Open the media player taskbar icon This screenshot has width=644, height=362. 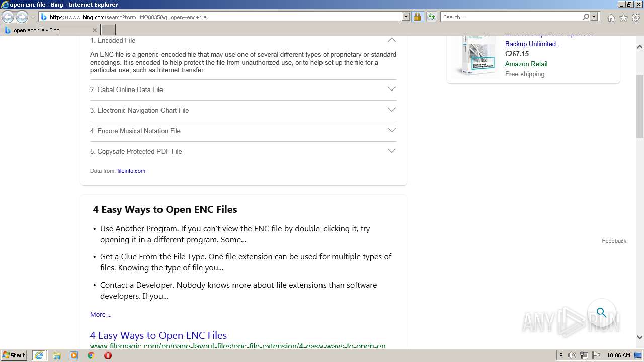[74, 355]
